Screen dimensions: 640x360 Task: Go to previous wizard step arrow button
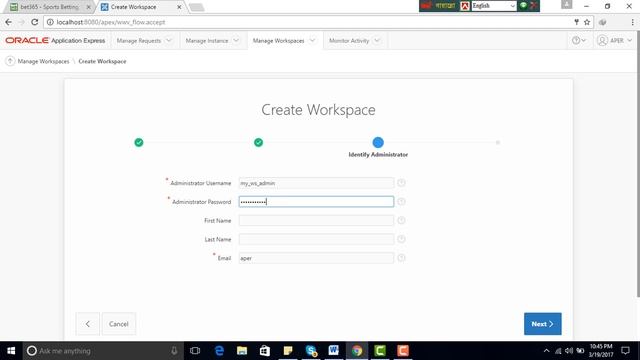point(87,324)
